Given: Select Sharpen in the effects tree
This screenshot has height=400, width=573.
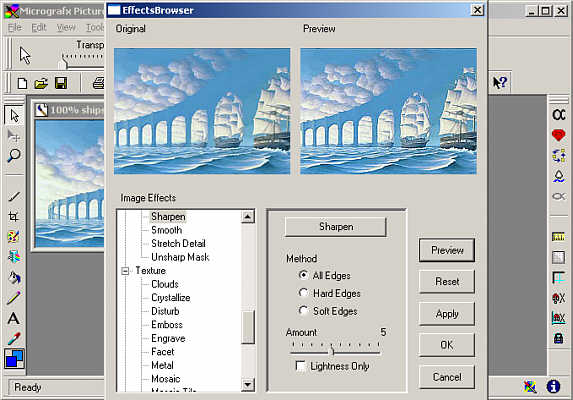Looking at the screenshot, I should click(x=168, y=216).
